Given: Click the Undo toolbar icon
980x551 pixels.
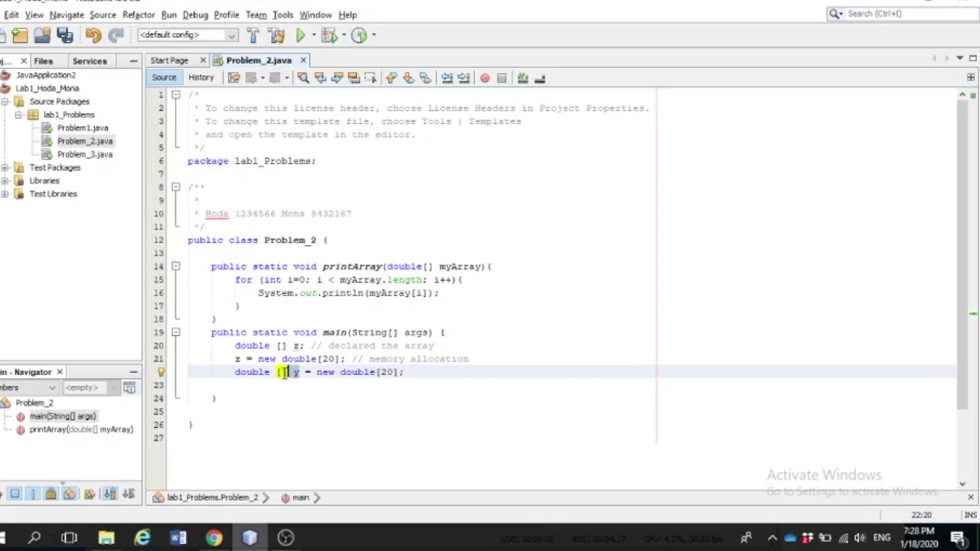Looking at the screenshot, I should point(93,35).
